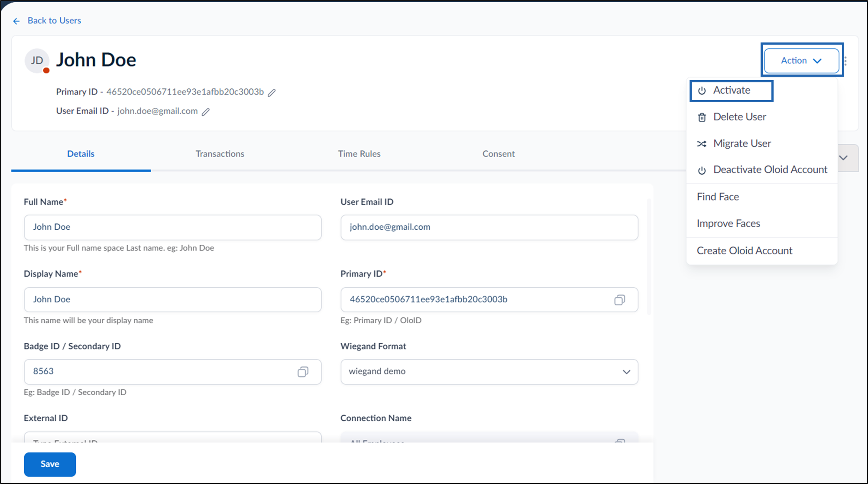Choose Migrate User option
The width and height of the screenshot is (868, 484).
pos(762,143)
